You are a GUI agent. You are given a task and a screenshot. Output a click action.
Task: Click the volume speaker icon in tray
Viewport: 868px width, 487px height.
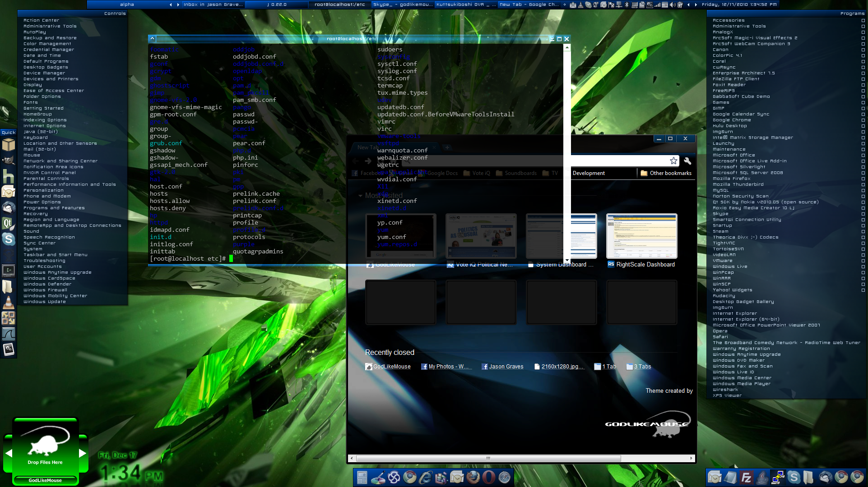coord(673,5)
